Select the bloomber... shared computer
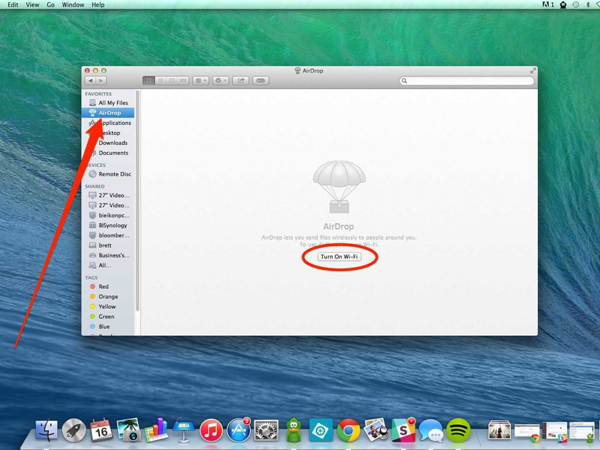Image resolution: width=600 pixels, height=450 pixels. pyautogui.click(x=108, y=235)
